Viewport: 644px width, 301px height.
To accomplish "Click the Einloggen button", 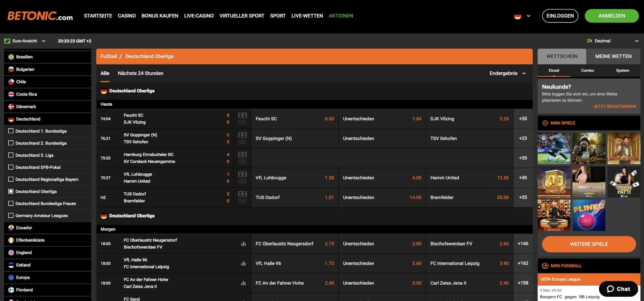I will click(560, 16).
